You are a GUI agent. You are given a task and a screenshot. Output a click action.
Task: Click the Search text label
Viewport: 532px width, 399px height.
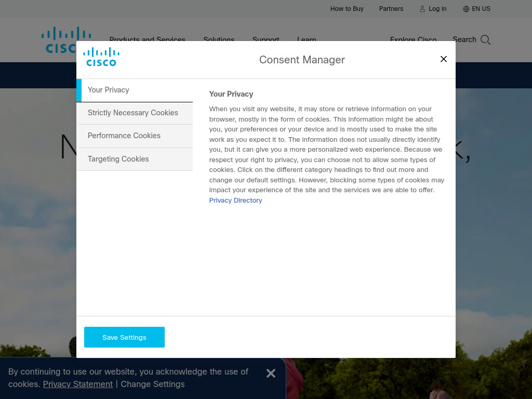point(464,39)
